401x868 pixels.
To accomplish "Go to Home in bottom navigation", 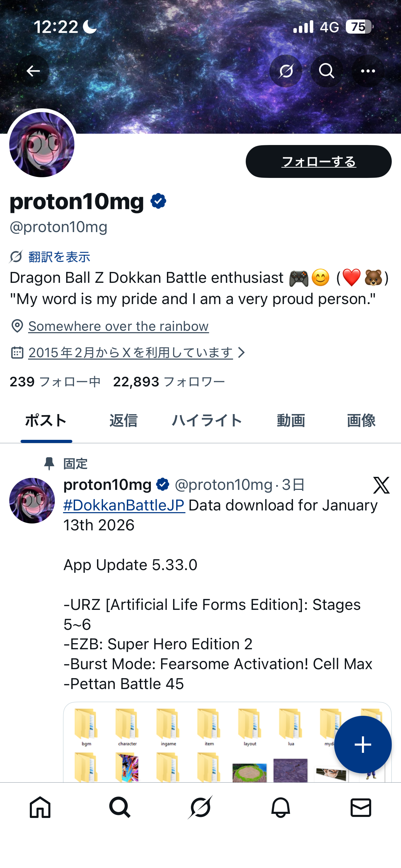I will (40, 807).
